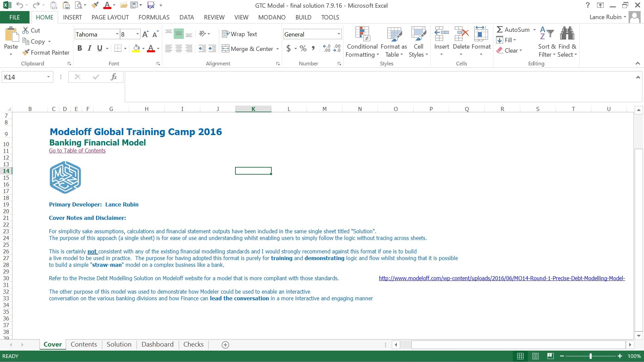Decrease font size with the small A icon
This screenshot has width=644, height=362.
[x=155, y=34]
